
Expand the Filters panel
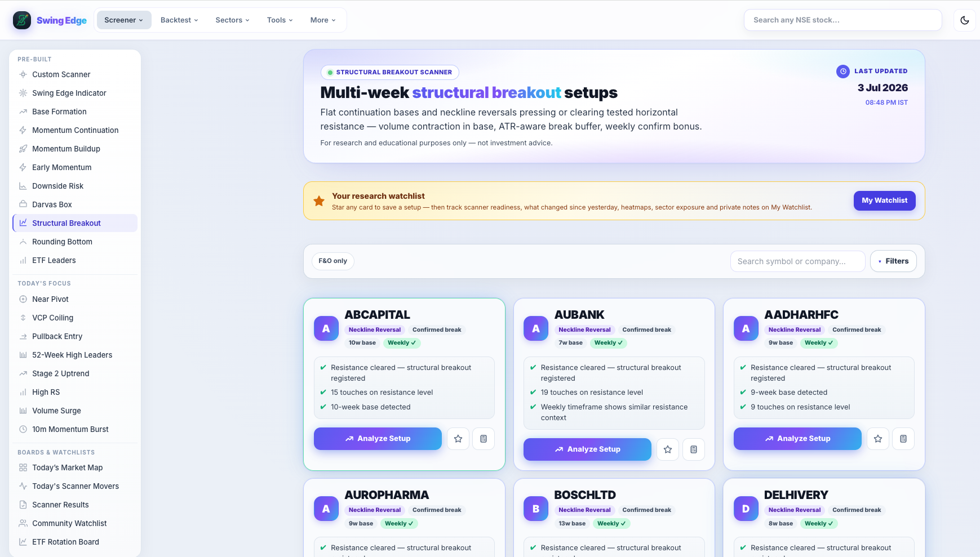(893, 261)
